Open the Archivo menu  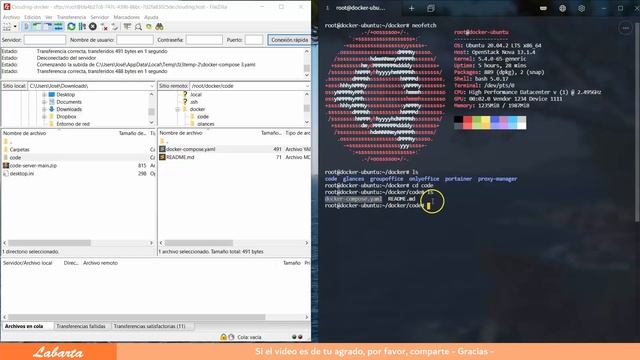pyautogui.click(x=11, y=17)
